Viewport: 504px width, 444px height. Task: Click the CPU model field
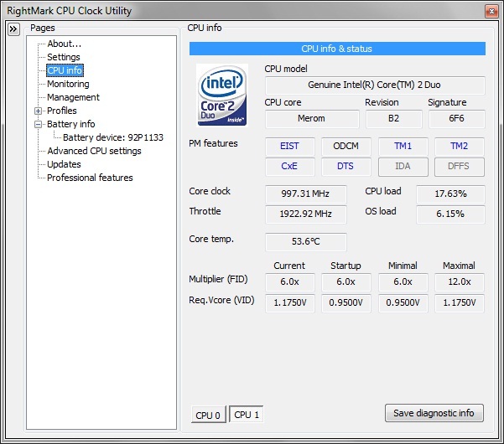pos(375,85)
